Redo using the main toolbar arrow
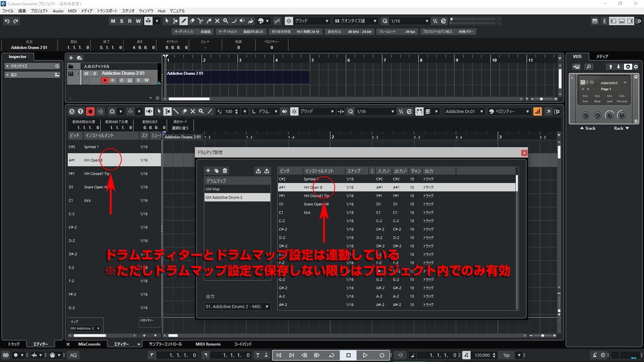Image resolution: width=644 pixels, height=362 pixels. pos(16,21)
